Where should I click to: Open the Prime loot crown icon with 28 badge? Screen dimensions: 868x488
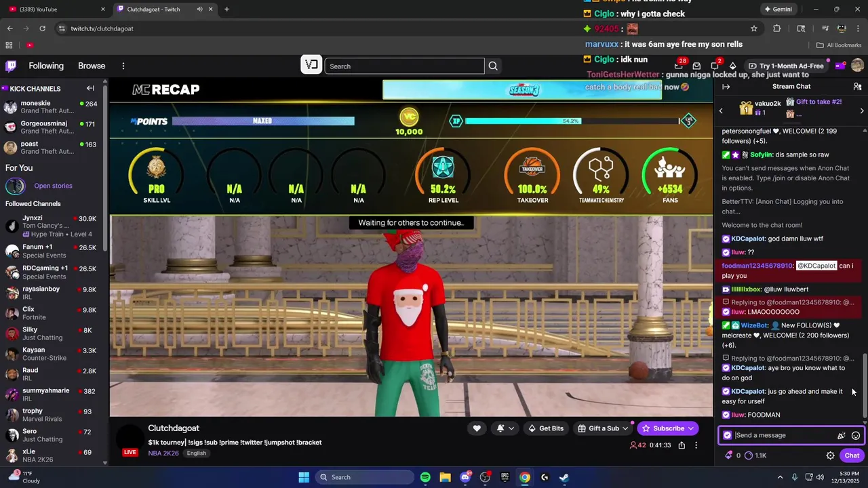click(679, 66)
